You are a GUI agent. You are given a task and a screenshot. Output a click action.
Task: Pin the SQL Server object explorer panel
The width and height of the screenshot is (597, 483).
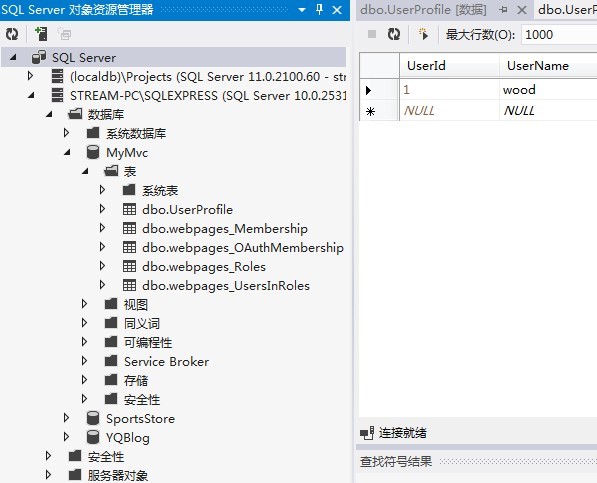(x=319, y=10)
